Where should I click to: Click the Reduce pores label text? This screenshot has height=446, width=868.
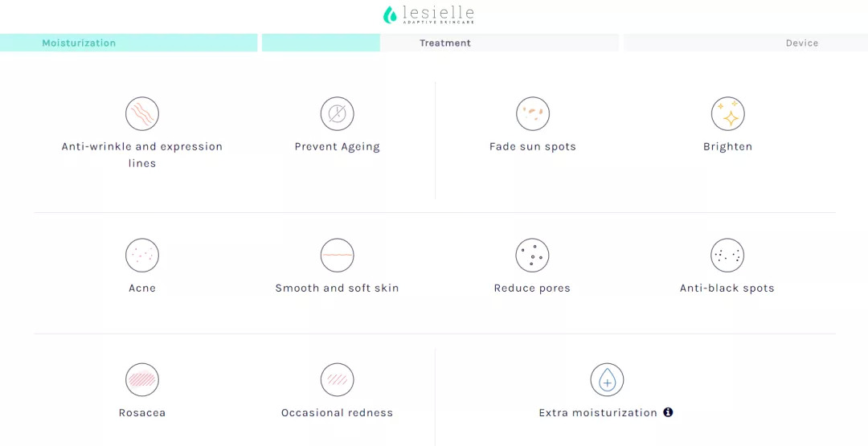[532, 288]
